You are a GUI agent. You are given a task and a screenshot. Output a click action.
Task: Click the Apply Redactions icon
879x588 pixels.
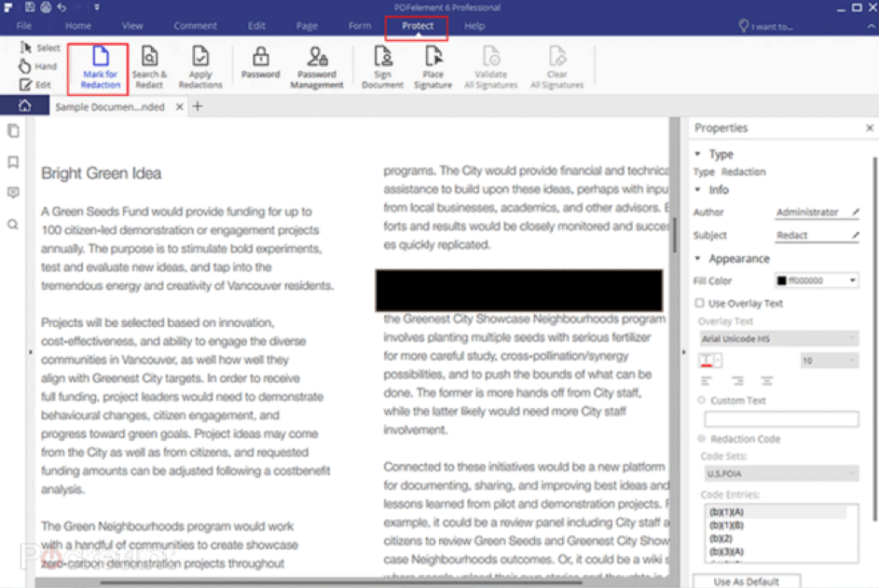click(200, 65)
